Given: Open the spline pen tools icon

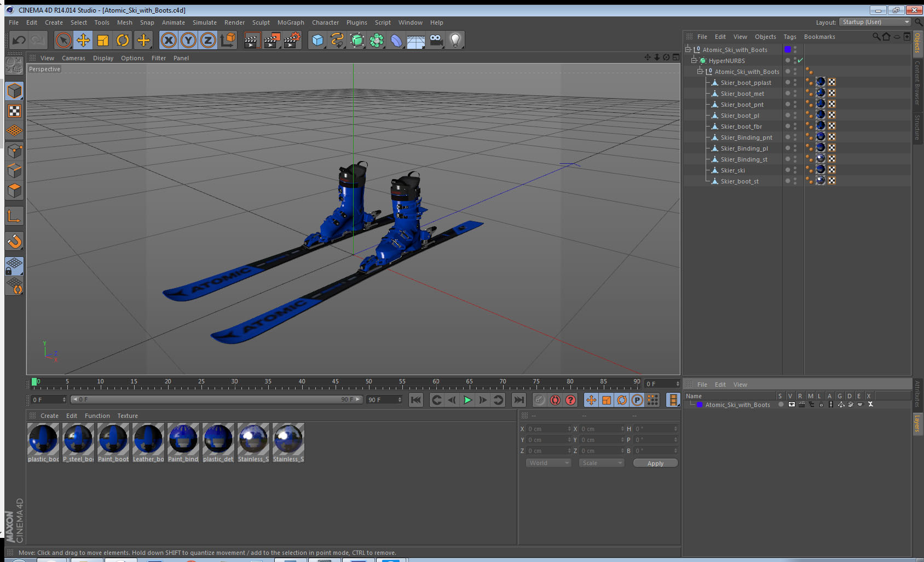Looking at the screenshot, I should click(337, 40).
